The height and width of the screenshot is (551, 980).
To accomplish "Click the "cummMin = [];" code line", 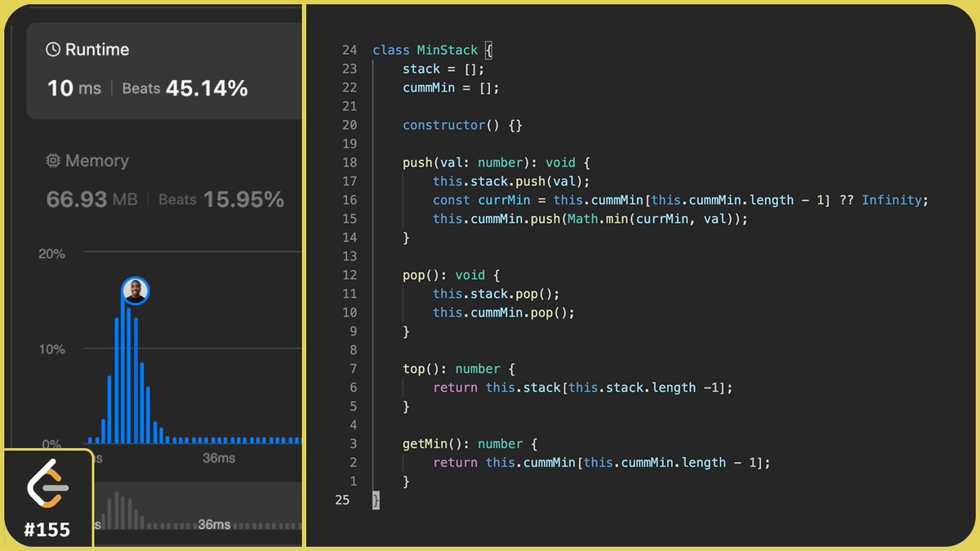I will click(451, 87).
